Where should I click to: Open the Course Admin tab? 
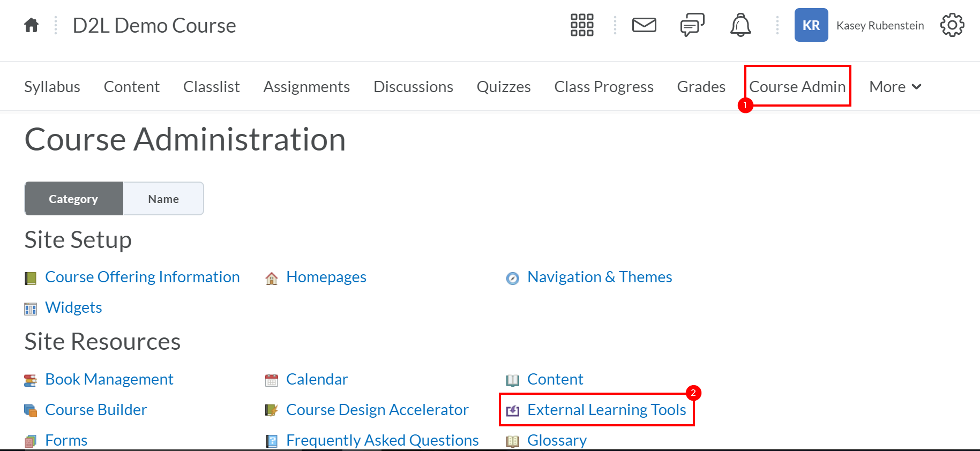[x=797, y=86]
